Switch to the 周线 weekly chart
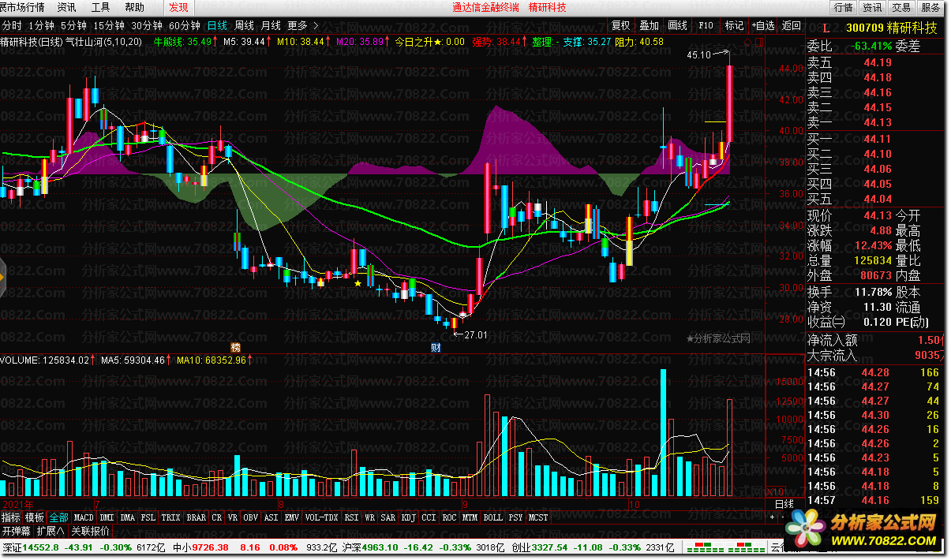This screenshot has height=560, width=951. coord(245,25)
